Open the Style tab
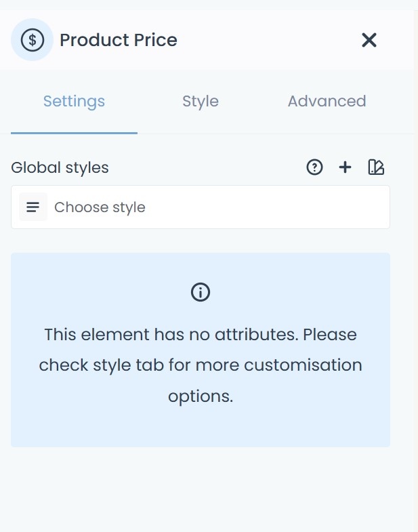418x532 pixels. (x=200, y=102)
